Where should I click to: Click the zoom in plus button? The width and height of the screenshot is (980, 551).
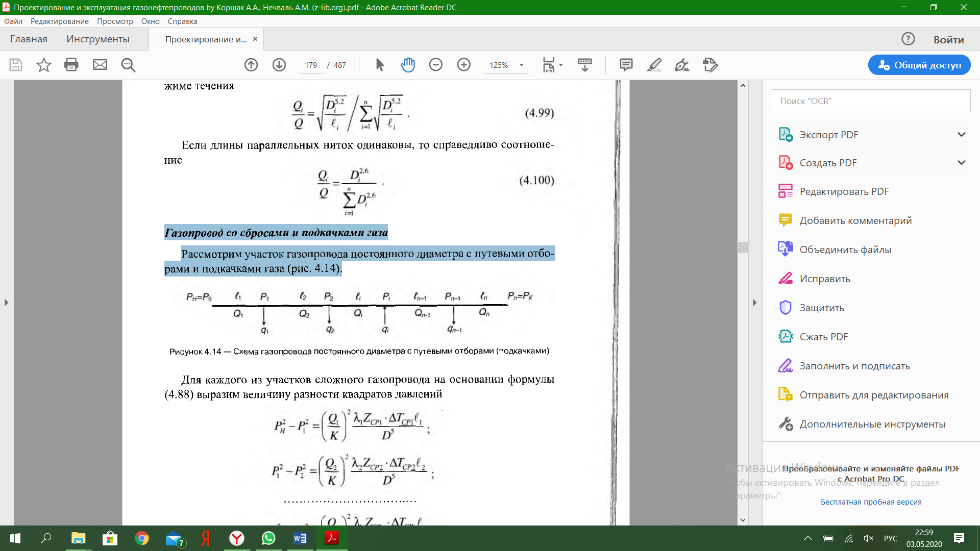coord(464,65)
